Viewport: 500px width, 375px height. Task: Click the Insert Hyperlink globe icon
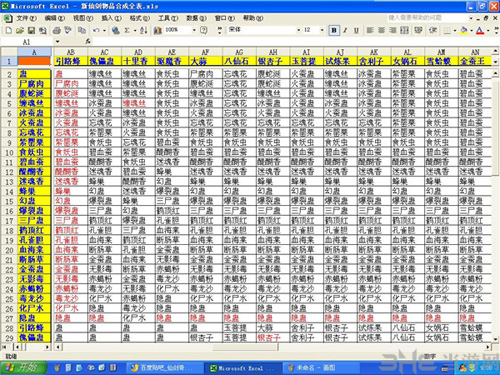pos(116,30)
